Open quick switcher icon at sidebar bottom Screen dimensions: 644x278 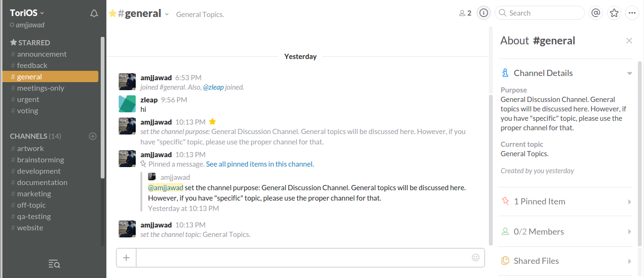(54, 264)
